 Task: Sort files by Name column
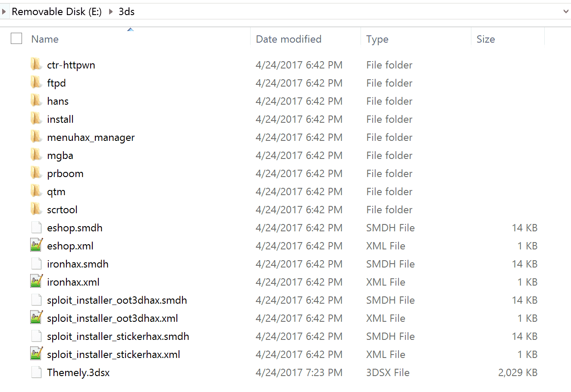click(45, 39)
